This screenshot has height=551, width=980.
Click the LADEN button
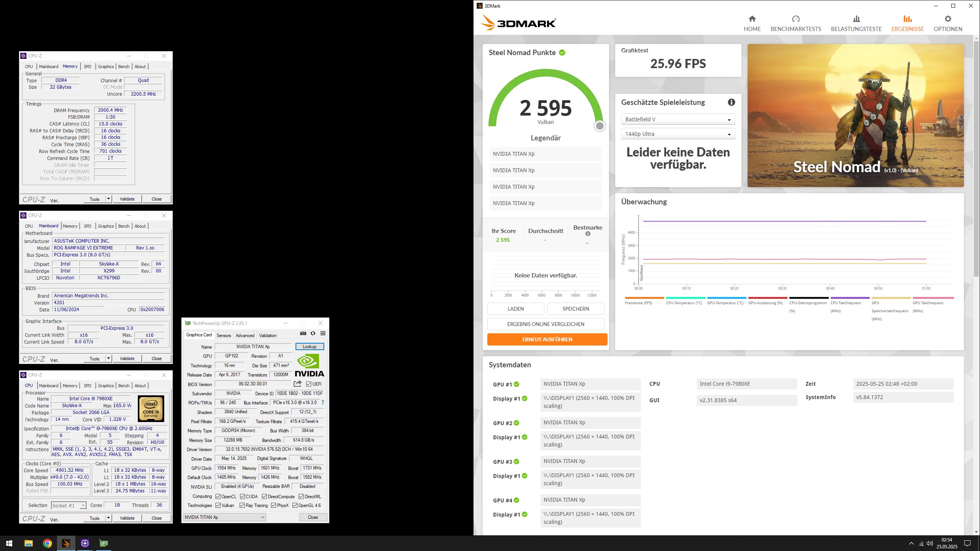(516, 309)
